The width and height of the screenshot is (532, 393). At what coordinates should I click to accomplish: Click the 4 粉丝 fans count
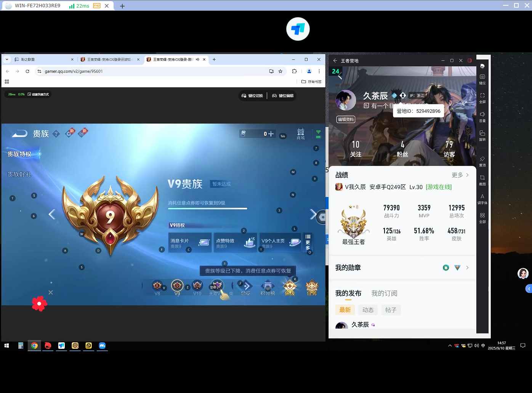pyautogui.click(x=402, y=149)
